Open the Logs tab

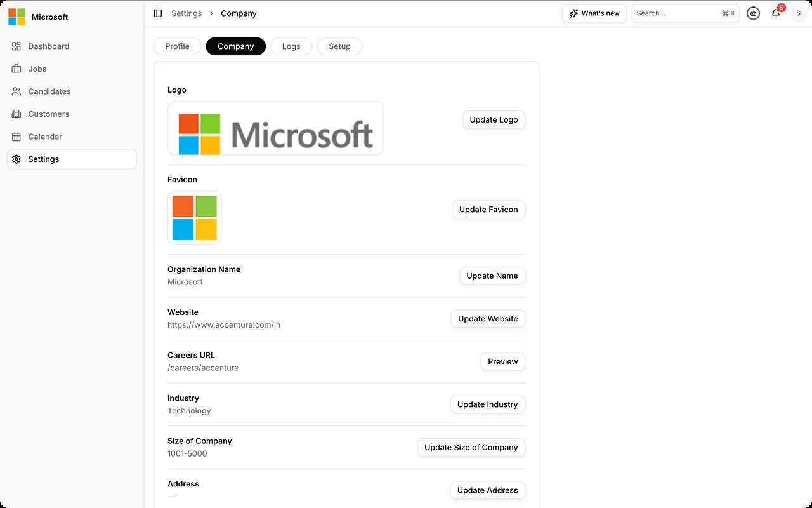[x=291, y=46]
